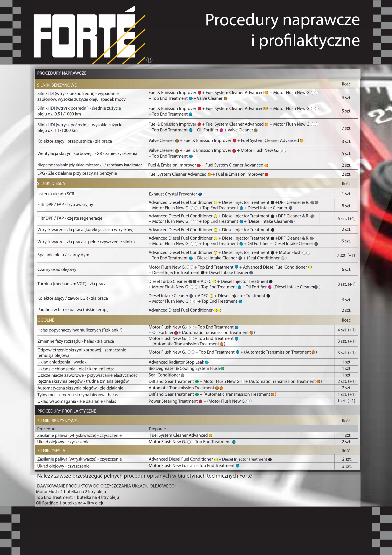Click "LPG - Złe działanie przy pracy na benzynie"
Viewport: 392px width, 555px height.
pyautogui.click(x=77, y=173)
